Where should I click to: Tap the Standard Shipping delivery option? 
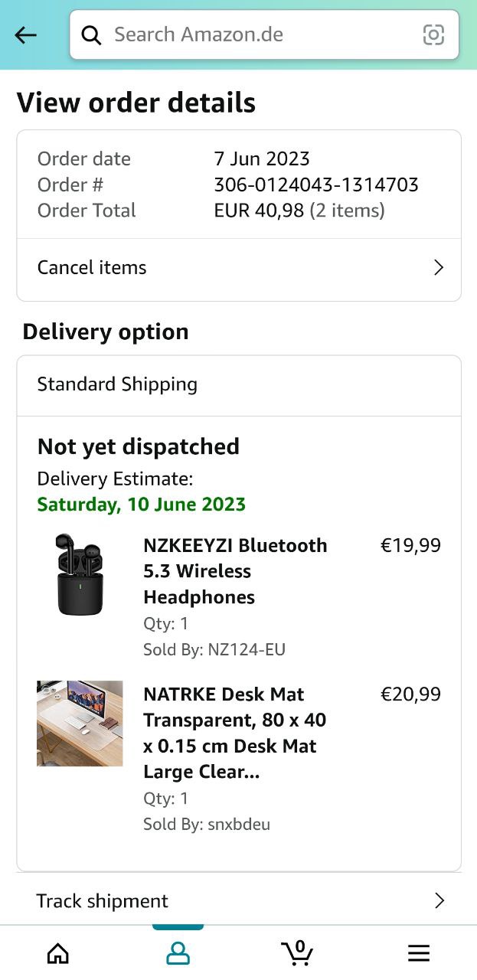[x=117, y=384]
